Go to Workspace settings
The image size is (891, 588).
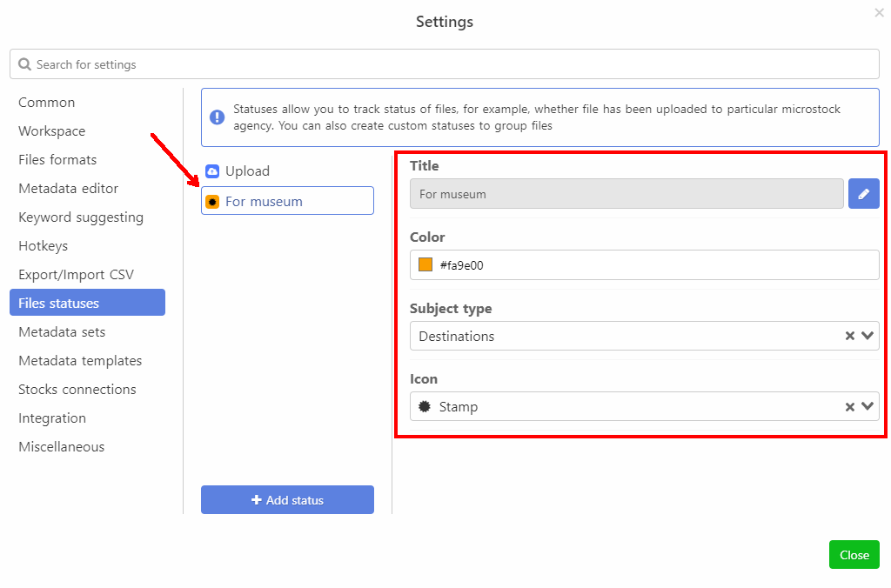pos(51,131)
